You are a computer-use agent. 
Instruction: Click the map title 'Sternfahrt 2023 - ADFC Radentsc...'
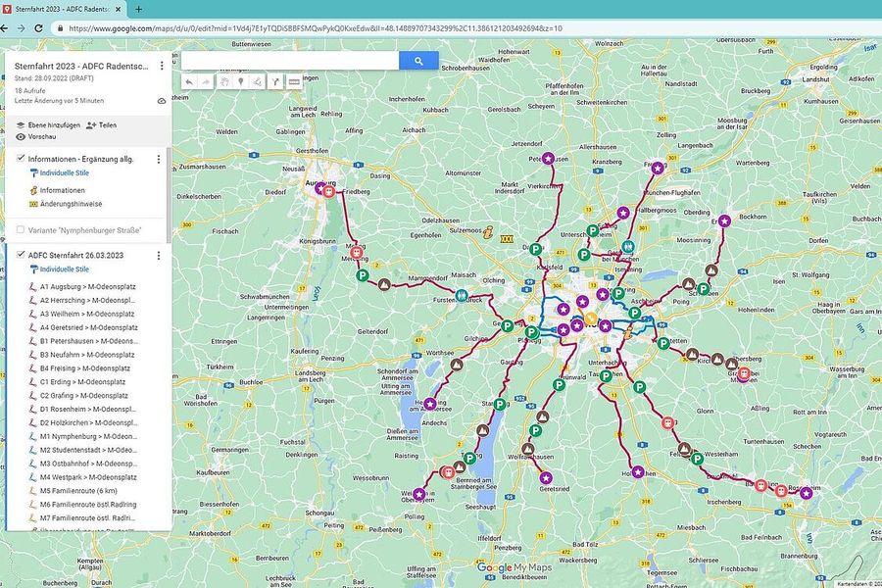pyautogui.click(x=81, y=66)
